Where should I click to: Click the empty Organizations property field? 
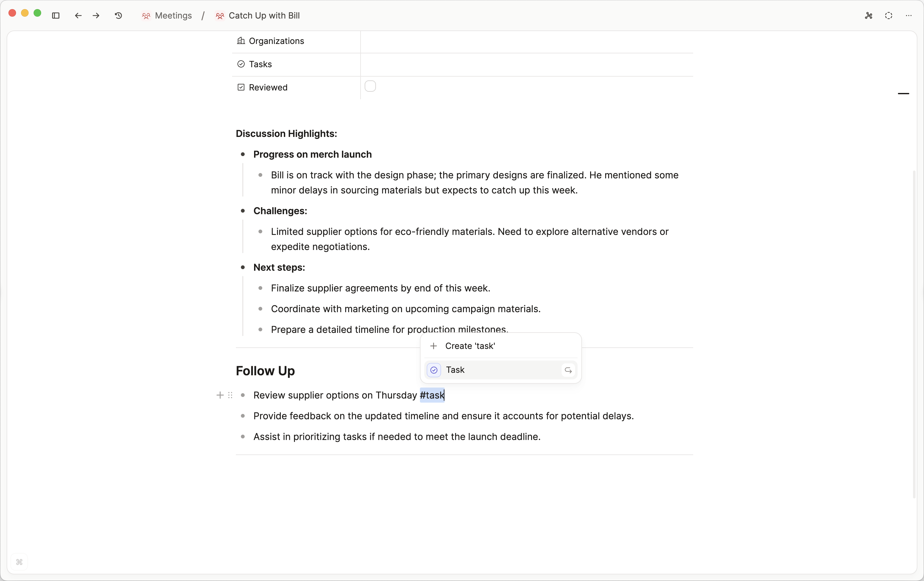click(526, 41)
